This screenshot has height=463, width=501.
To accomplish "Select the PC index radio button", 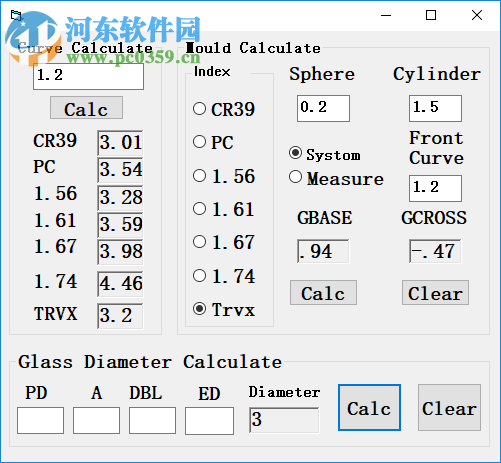I will point(199,142).
